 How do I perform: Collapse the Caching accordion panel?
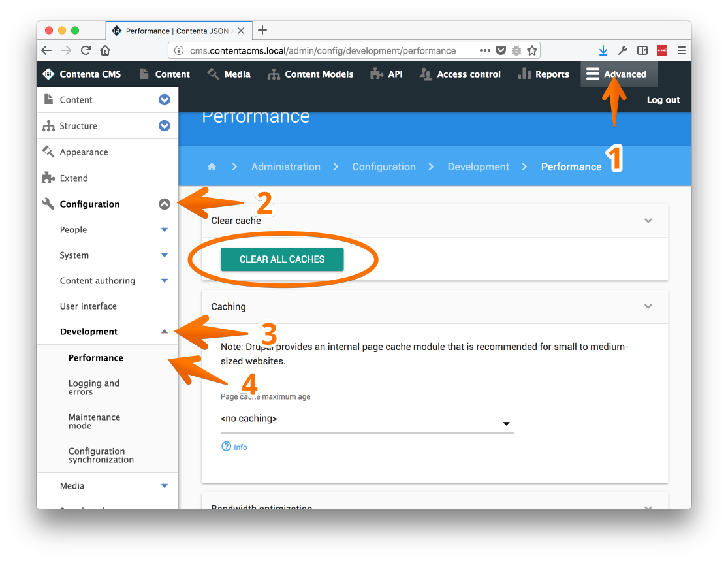[x=648, y=306]
